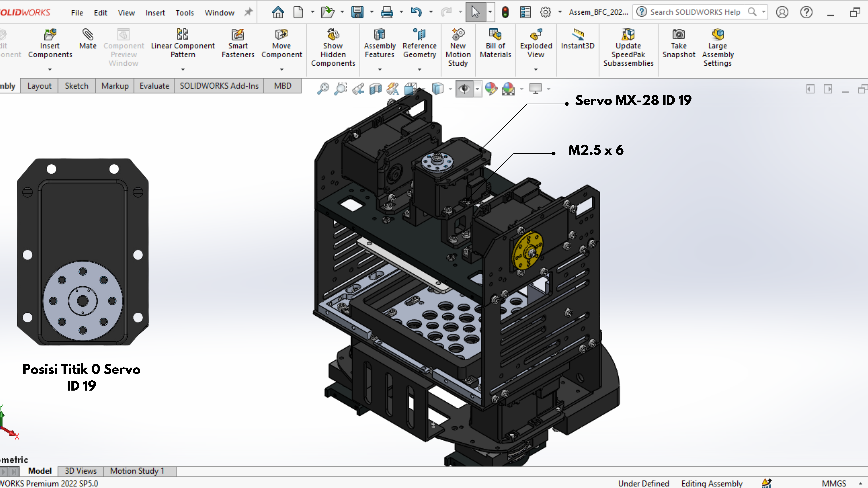Click the Open document icon
Screen dimensions: 868x488
coord(327,12)
